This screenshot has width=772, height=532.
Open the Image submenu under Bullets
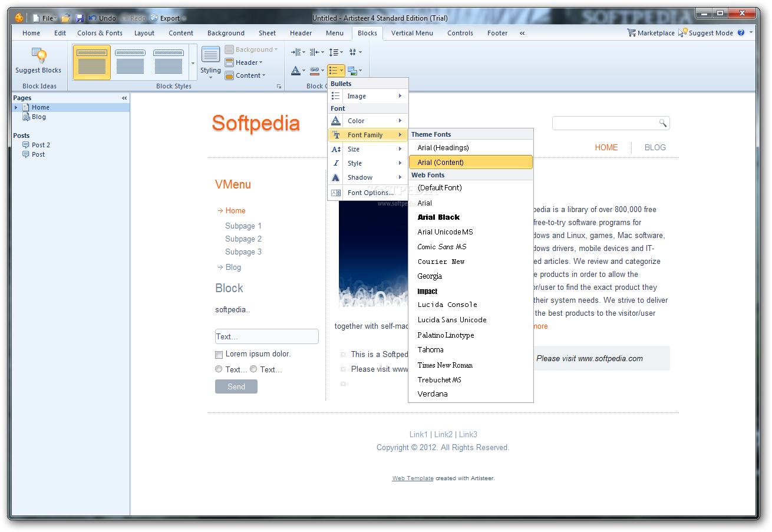tap(368, 96)
